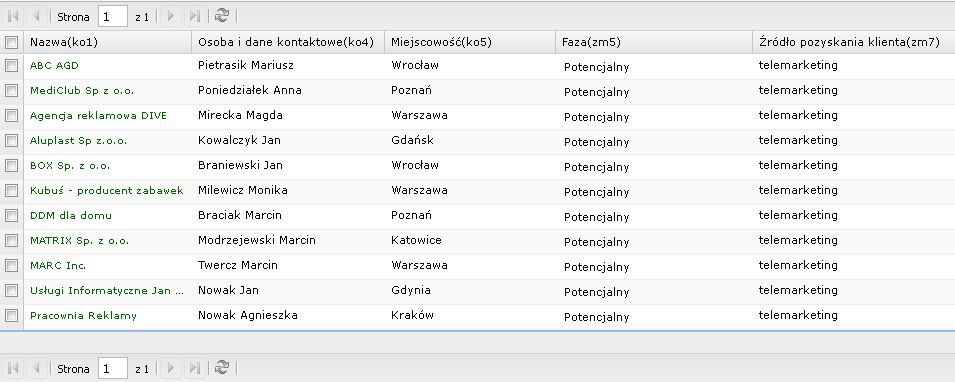Go to first page in top pager

tap(13, 16)
